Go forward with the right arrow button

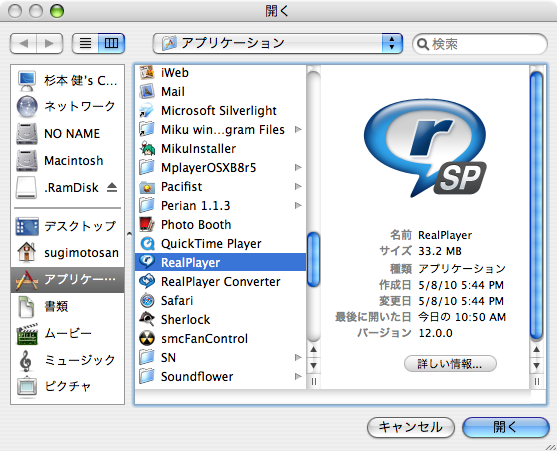49,43
